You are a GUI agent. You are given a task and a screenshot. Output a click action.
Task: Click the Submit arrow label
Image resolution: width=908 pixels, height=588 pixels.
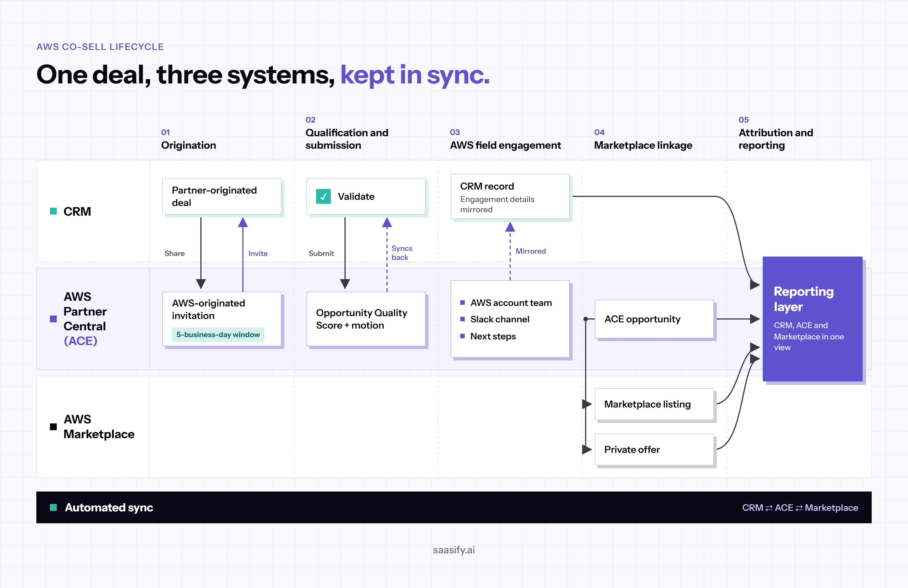point(321,253)
